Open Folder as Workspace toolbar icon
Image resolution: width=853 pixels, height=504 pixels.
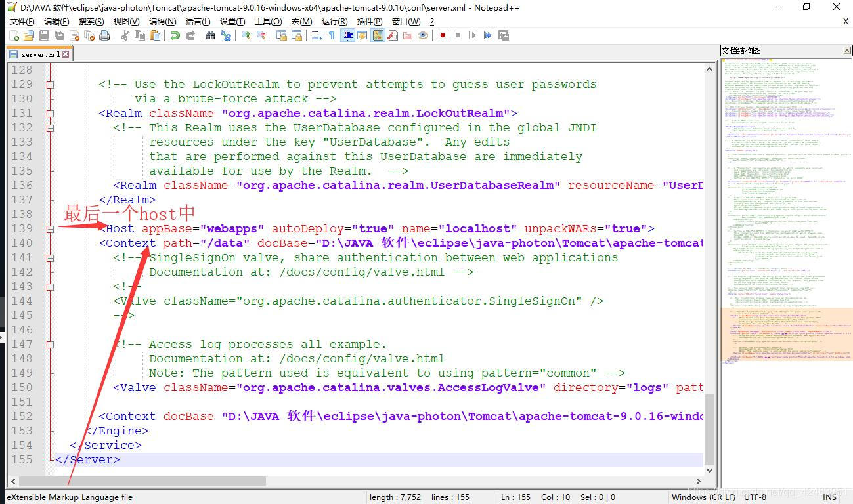(x=407, y=35)
